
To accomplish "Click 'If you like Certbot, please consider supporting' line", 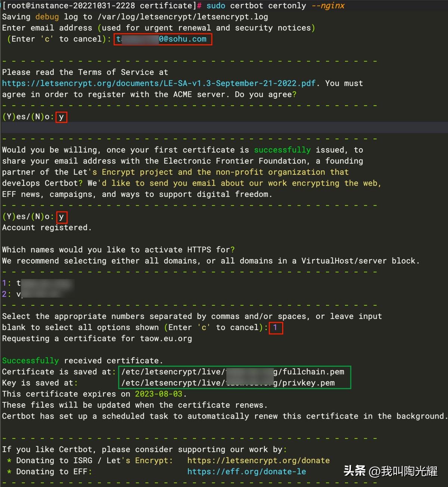I will (x=144, y=449).
